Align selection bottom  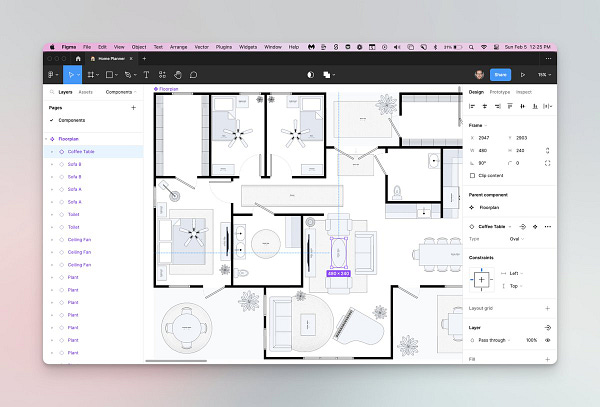click(535, 106)
